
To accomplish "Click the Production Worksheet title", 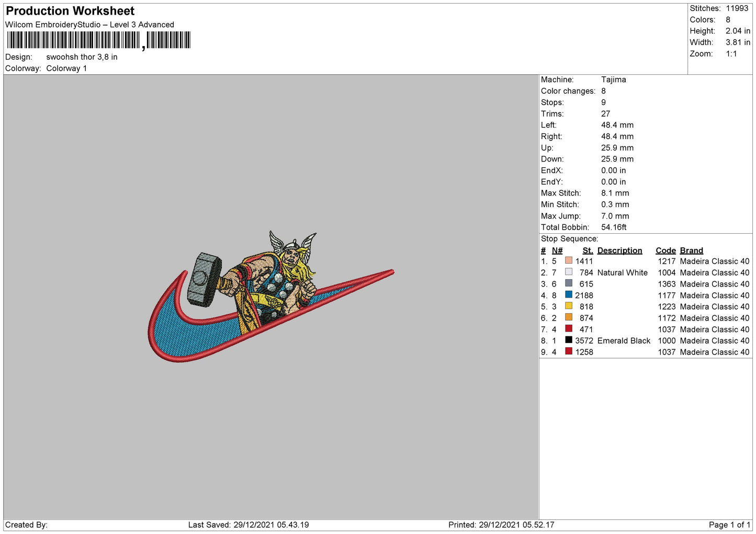I will click(x=70, y=11).
